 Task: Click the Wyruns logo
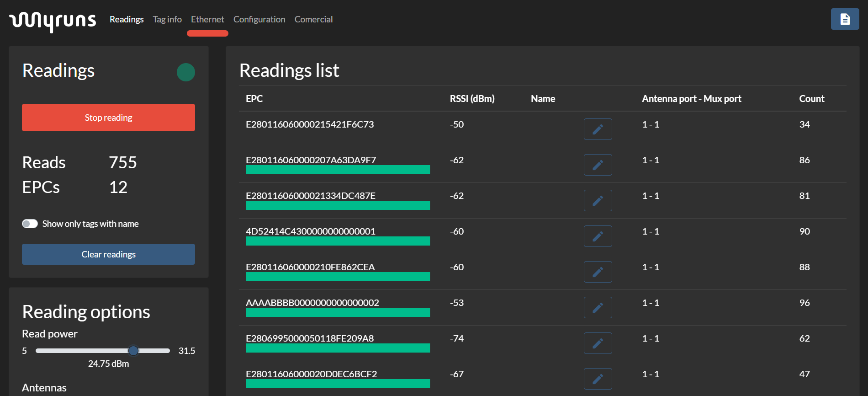[53, 21]
